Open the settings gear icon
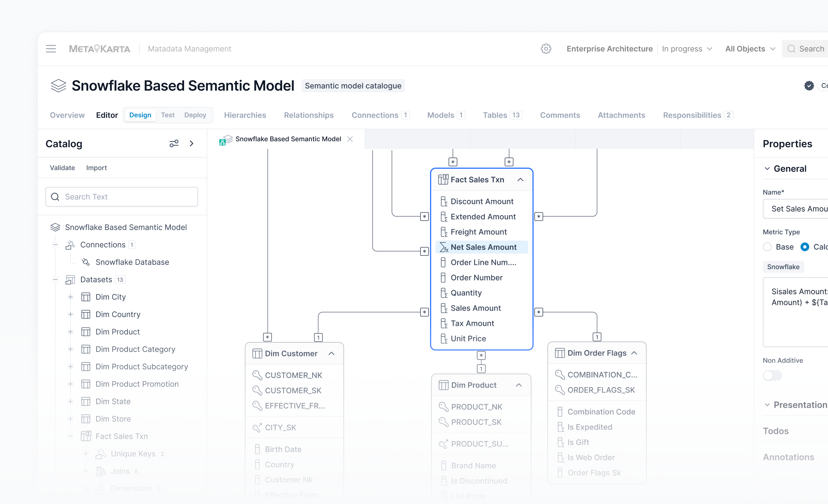This screenshot has width=828, height=504. (546, 49)
